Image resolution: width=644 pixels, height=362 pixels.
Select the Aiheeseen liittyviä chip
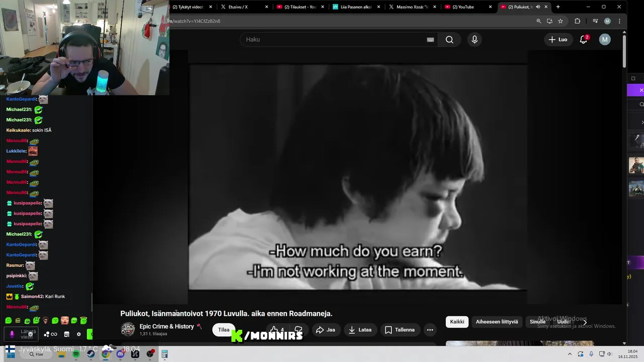coord(497,322)
